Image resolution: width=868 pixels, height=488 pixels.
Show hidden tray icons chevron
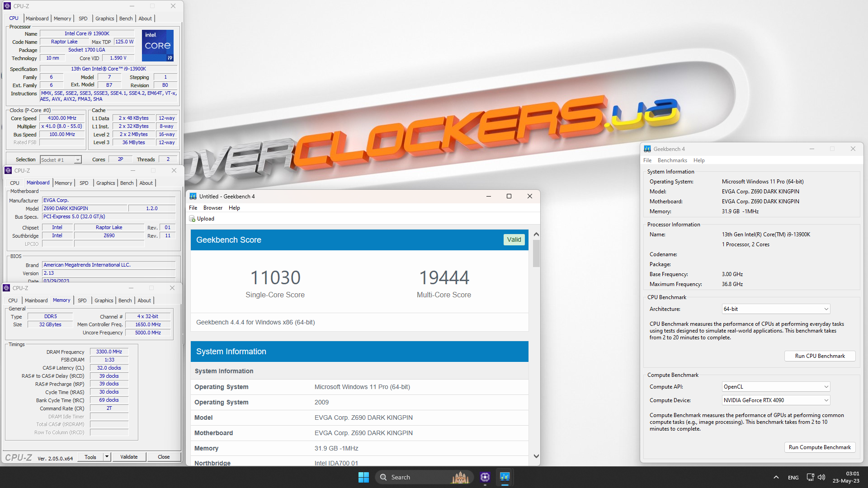click(x=776, y=477)
